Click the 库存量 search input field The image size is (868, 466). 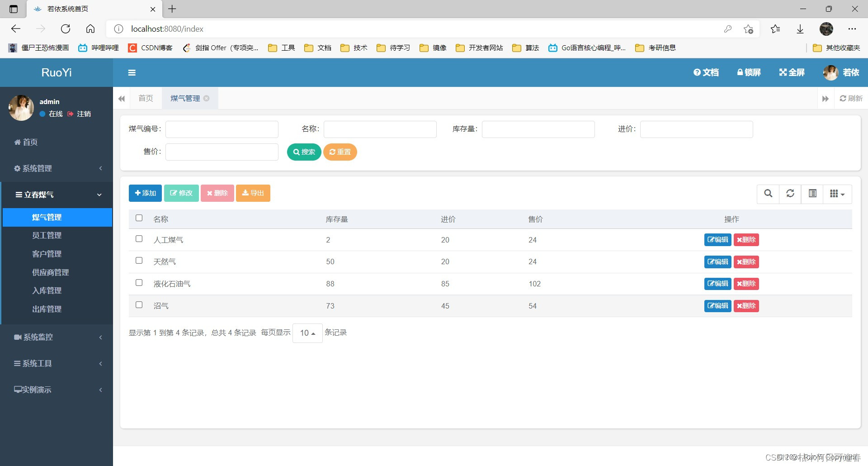point(538,129)
